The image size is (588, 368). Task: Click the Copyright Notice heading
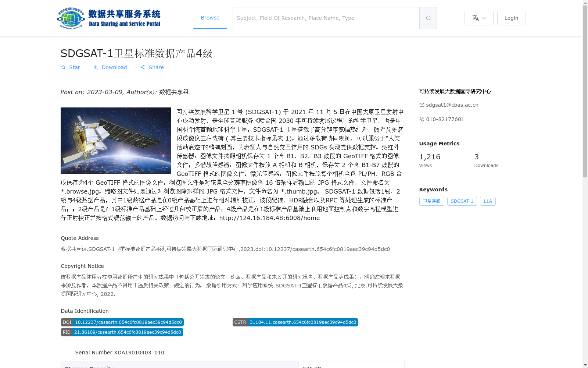(x=82, y=266)
